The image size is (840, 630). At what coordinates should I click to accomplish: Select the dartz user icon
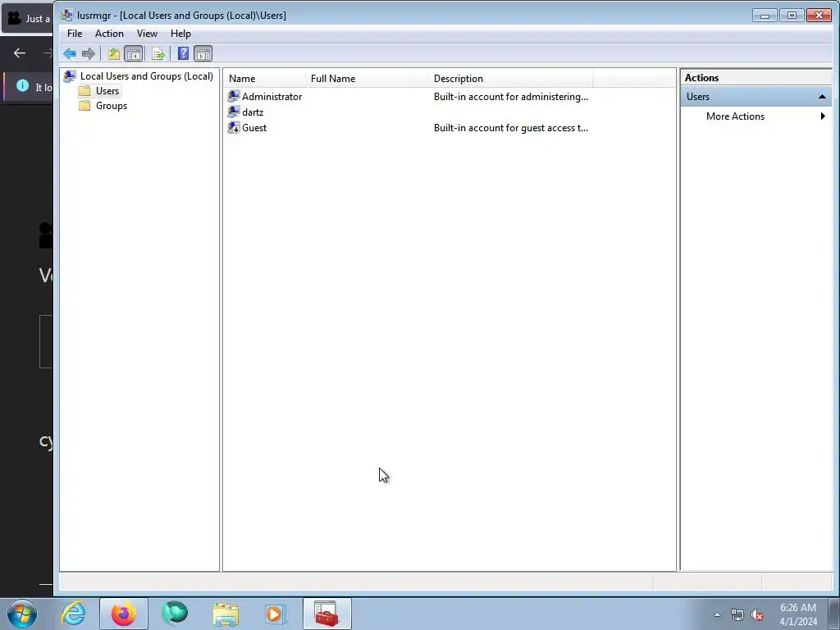tap(234, 112)
